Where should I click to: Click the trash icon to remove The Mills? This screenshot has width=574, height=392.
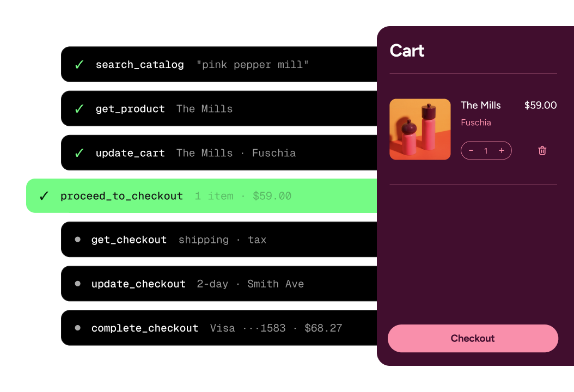pos(542,150)
